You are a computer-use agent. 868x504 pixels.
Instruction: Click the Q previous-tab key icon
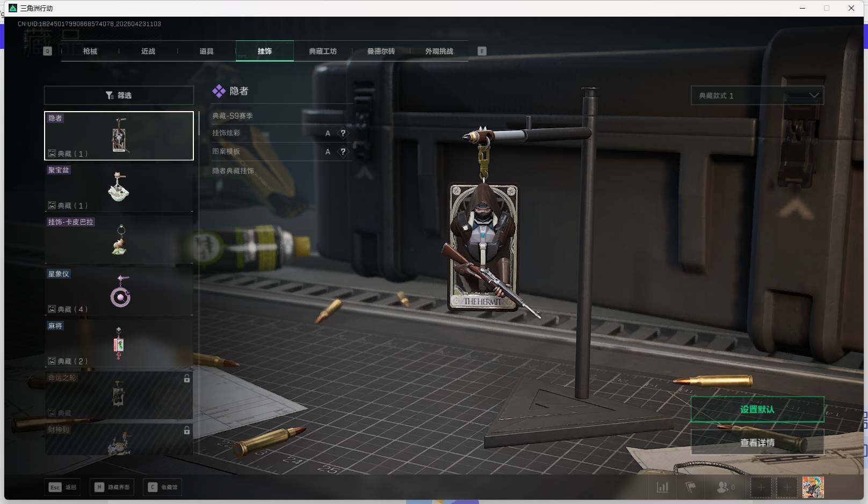(47, 51)
